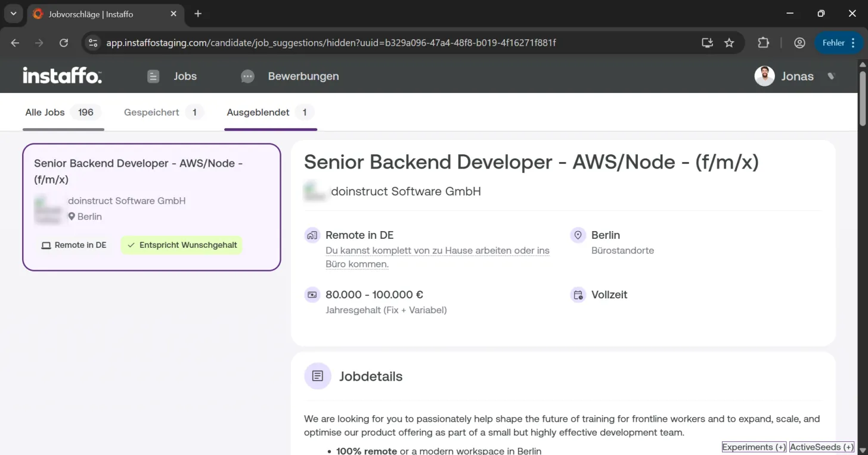Open the Experiments (+) debug button
This screenshot has height=455, width=868.
point(754,447)
